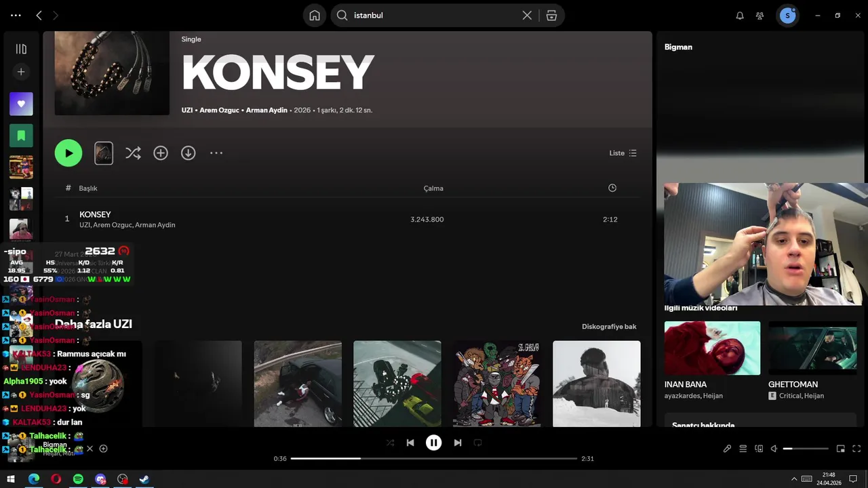Skip to the next track
Image resolution: width=868 pixels, height=488 pixels.
tap(458, 443)
